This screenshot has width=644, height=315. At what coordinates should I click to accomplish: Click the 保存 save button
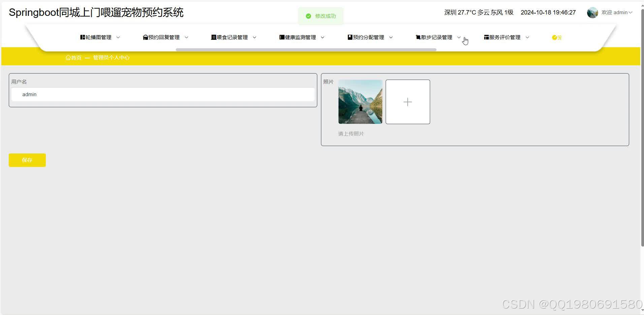[27, 160]
